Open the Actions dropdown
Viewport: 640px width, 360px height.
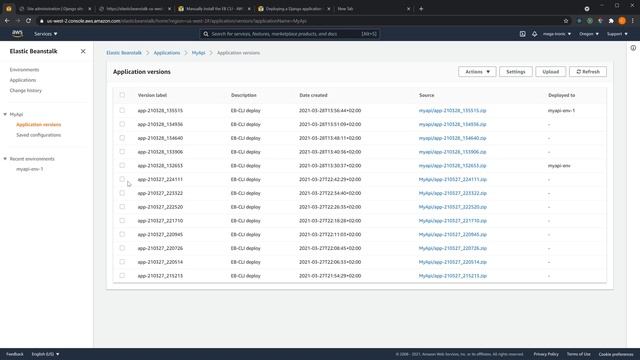[x=477, y=72]
